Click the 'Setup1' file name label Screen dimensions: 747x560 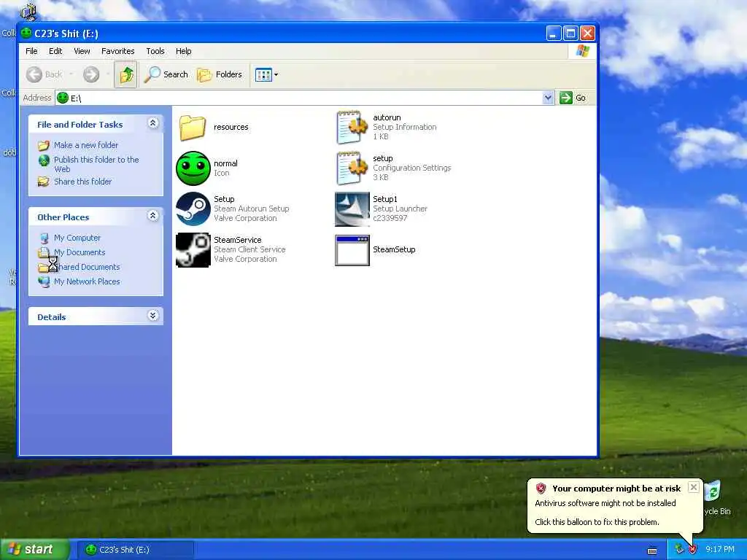point(385,199)
